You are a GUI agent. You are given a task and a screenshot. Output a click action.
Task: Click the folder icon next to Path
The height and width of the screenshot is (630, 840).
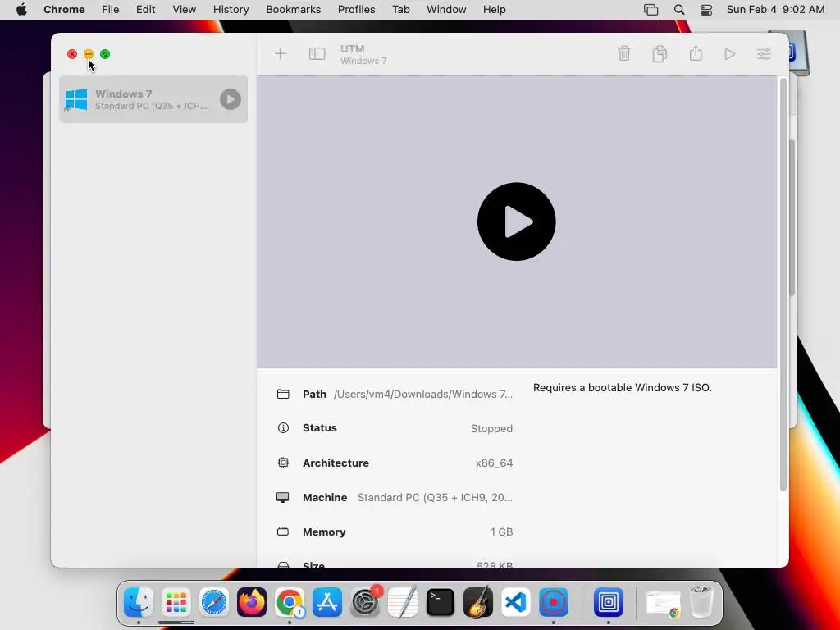coord(283,395)
